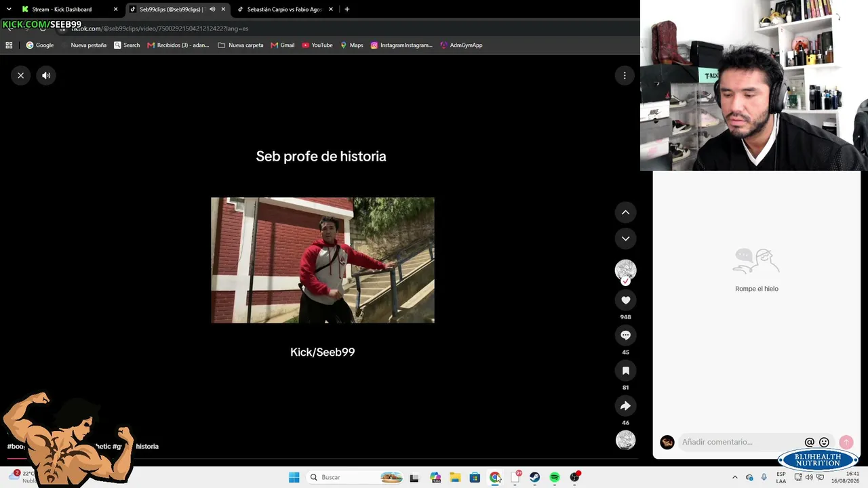Open File Explorer from the taskbar
The height and width of the screenshot is (488, 868).
pos(455,477)
